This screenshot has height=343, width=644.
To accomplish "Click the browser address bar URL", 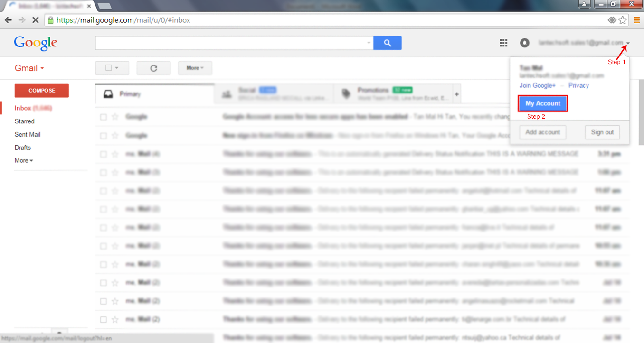I will click(123, 20).
